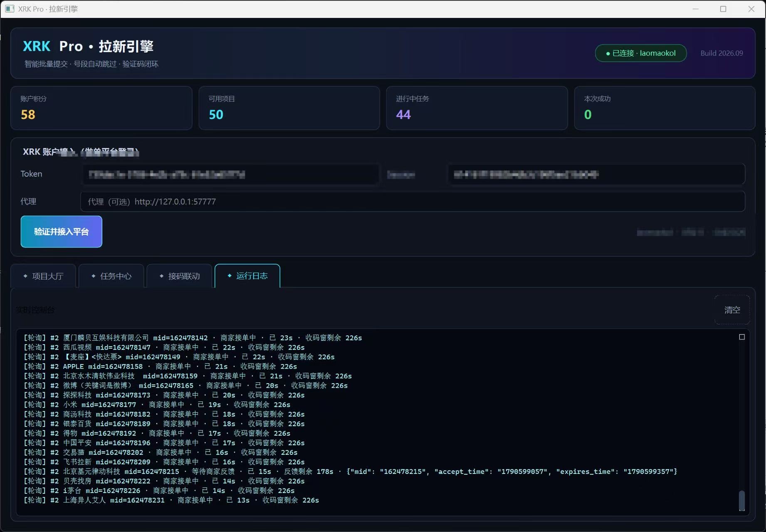Click the log line for 小米 mid=162478177

[157, 405]
